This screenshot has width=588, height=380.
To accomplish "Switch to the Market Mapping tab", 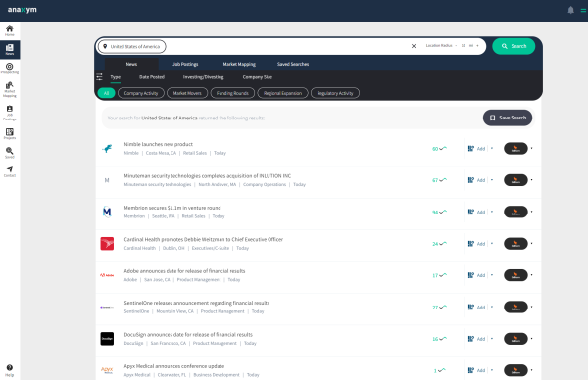I will (x=239, y=64).
